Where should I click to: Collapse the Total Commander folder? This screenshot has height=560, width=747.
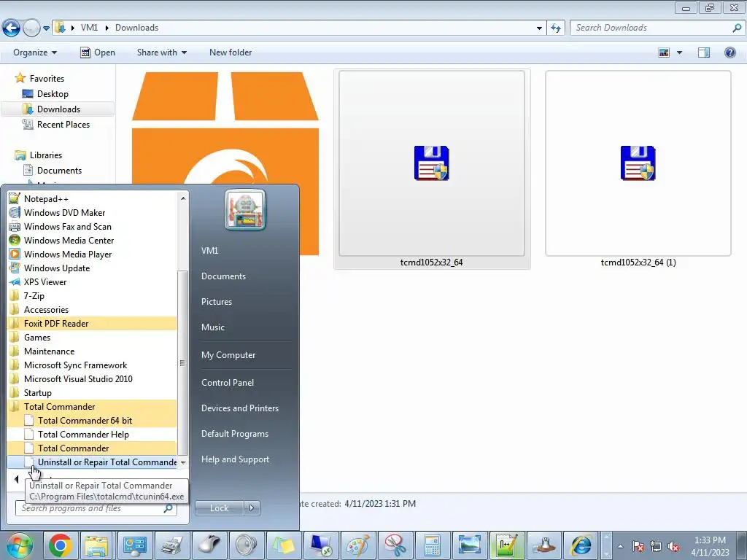click(92, 405)
